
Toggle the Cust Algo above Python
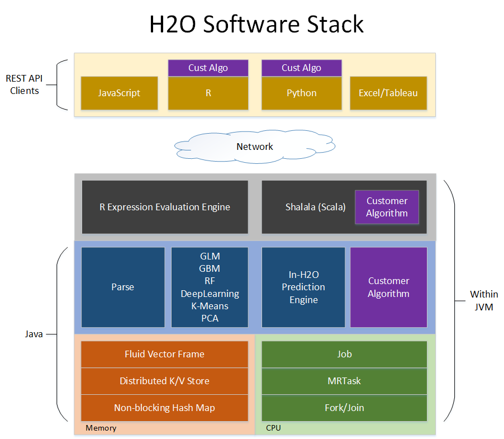(301, 68)
